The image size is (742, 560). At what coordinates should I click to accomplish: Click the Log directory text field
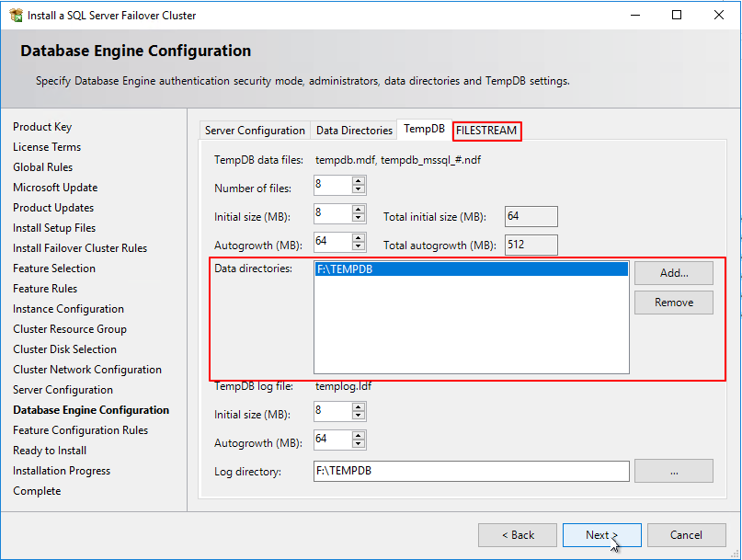[x=472, y=471]
